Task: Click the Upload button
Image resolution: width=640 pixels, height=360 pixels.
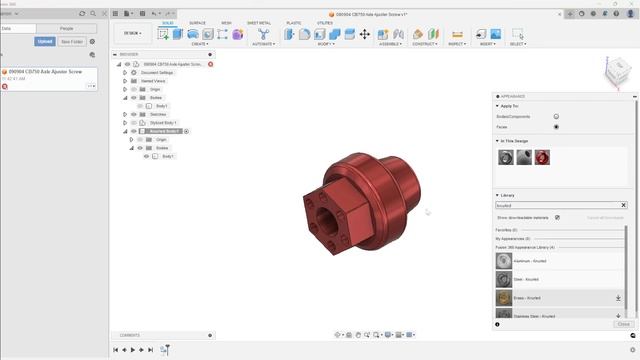Action: (x=45, y=42)
